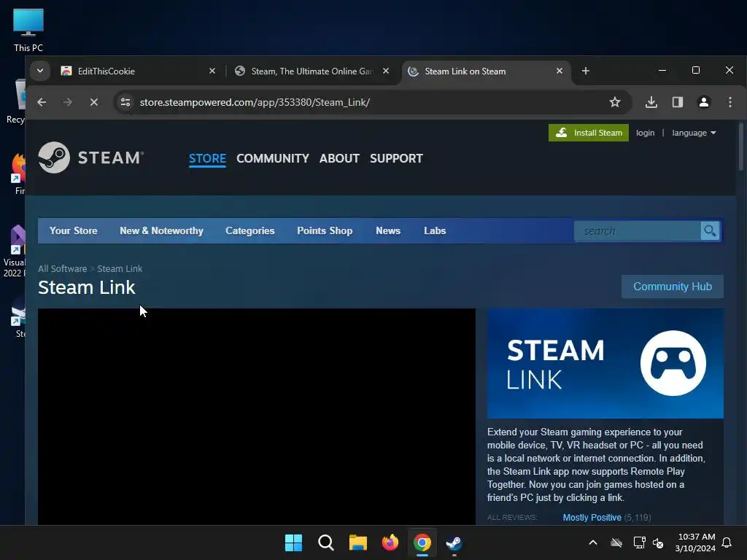Viewport: 747px width, 560px height.
Task: Open taskbar clock and date
Action: [695, 542]
